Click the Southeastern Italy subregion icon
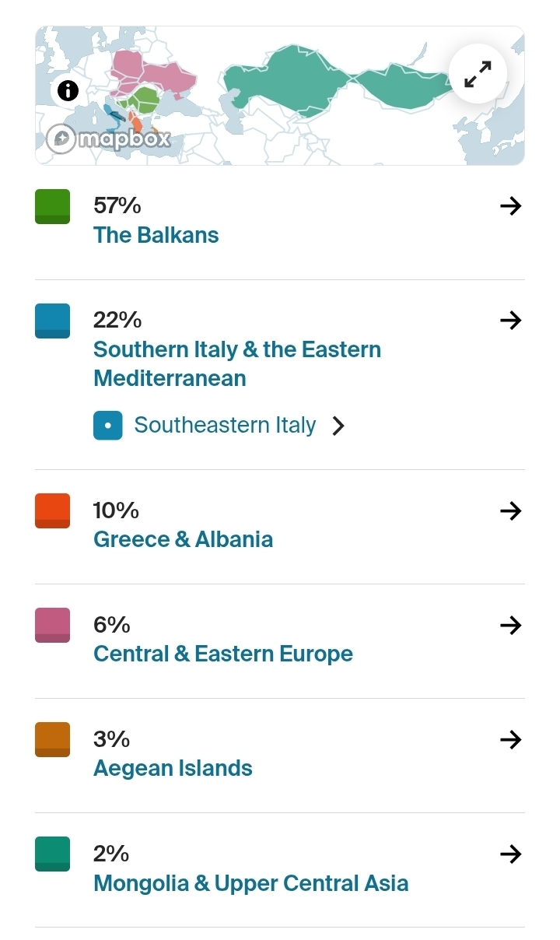The width and height of the screenshot is (560, 940). coord(108,426)
